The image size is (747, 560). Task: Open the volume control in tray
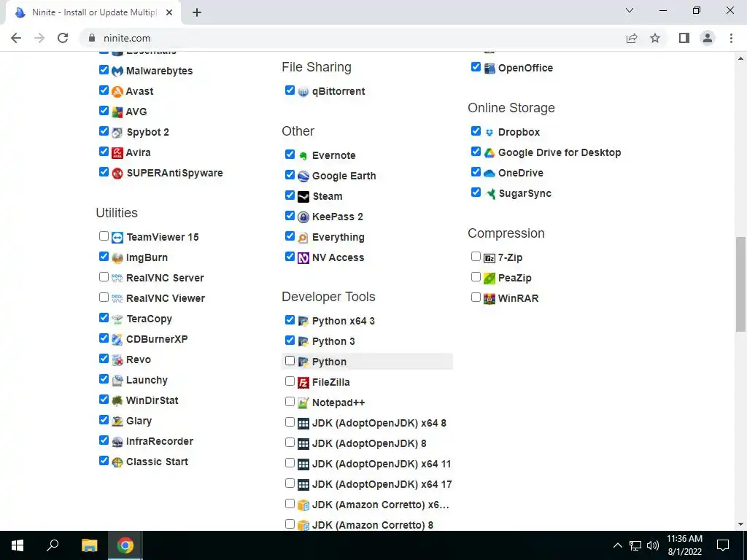point(653,545)
